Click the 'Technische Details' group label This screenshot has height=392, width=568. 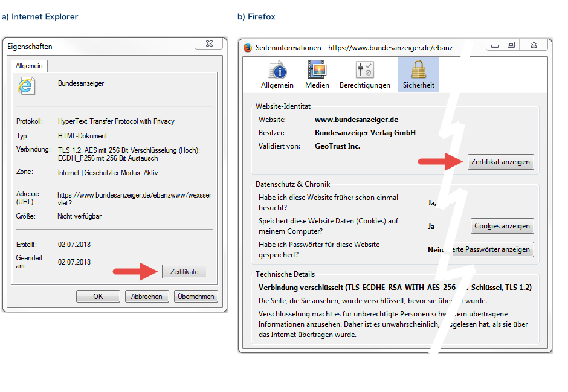click(x=285, y=274)
